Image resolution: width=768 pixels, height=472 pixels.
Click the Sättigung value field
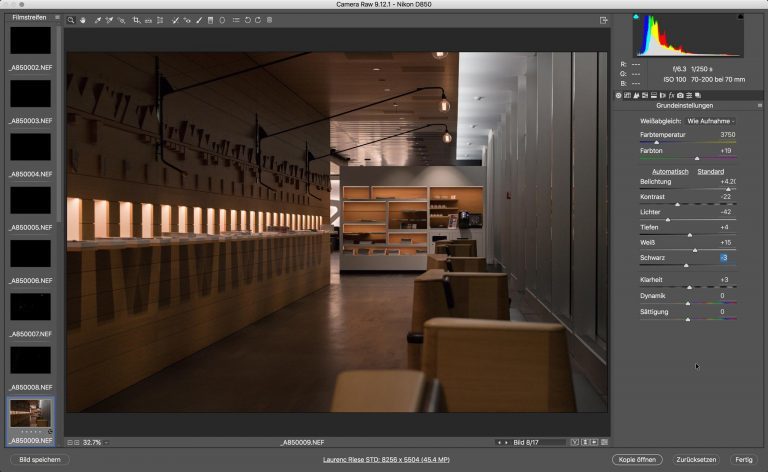point(722,311)
